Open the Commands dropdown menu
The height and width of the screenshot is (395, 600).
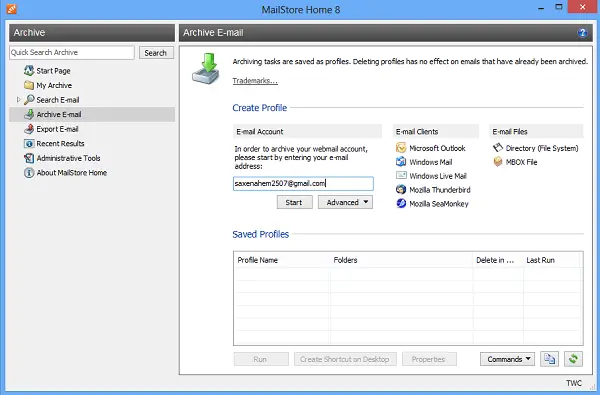pos(507,359)
